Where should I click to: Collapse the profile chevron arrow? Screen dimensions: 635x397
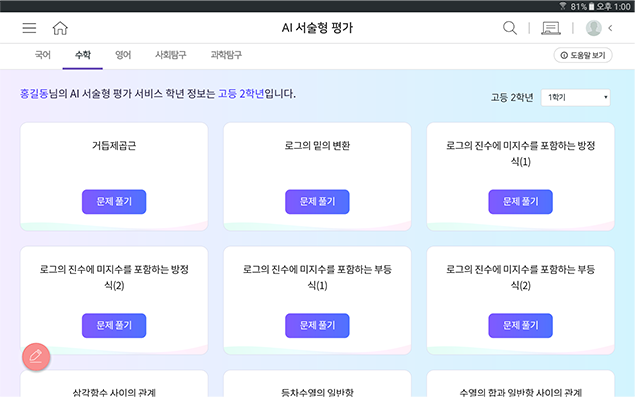pyautogui.click(x=610, y=28)
